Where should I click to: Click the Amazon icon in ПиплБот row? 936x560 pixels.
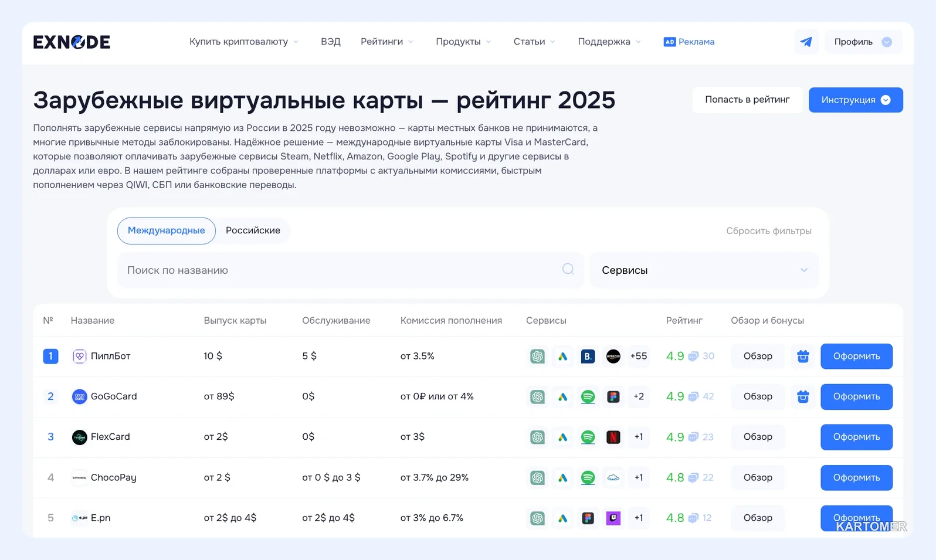coord(613,356)
